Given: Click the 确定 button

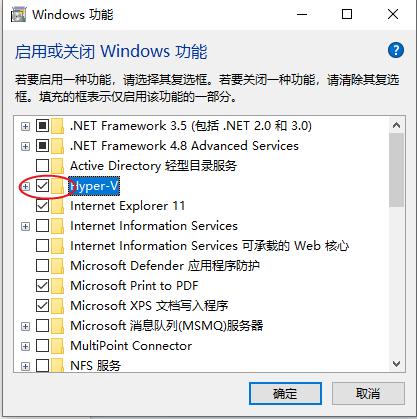Looking at the screenshot, I should [x=285, y=394].
